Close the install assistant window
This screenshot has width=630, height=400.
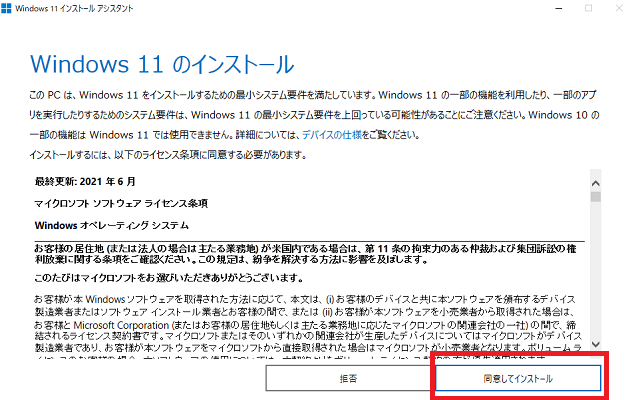(x=619, y=8)
